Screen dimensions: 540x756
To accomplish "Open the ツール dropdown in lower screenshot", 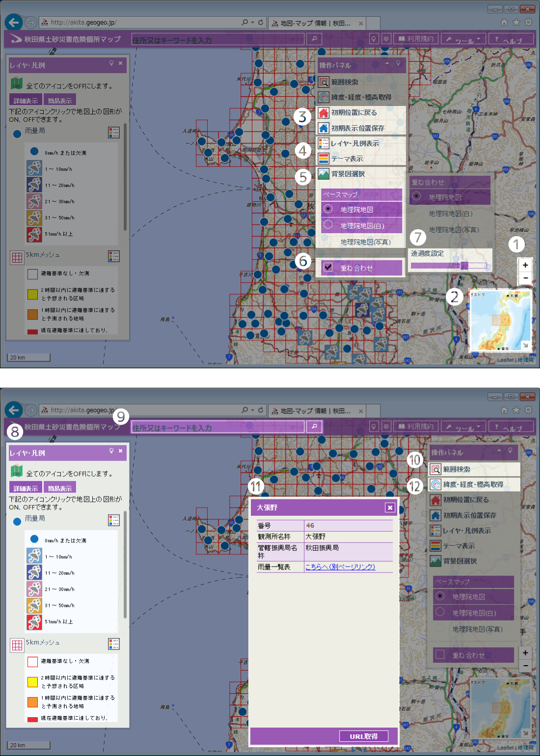I will click(x=463, y=427).
